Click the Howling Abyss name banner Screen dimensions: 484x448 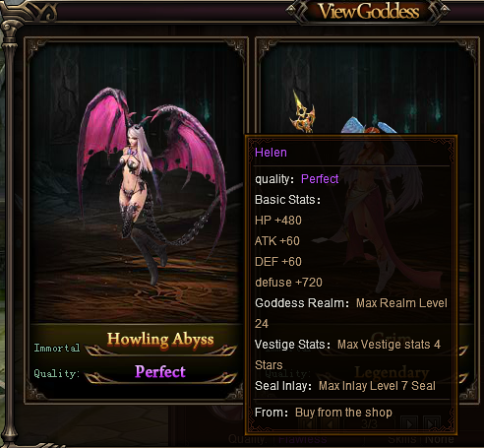pos(160,340)
